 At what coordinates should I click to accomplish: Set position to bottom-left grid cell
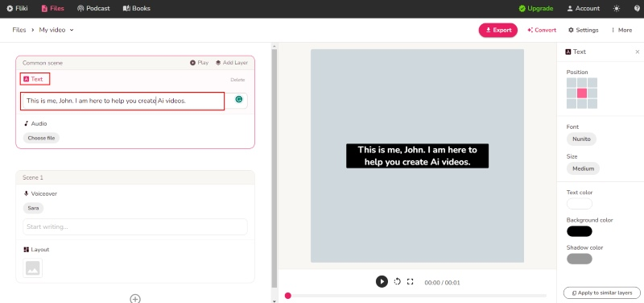572,104
